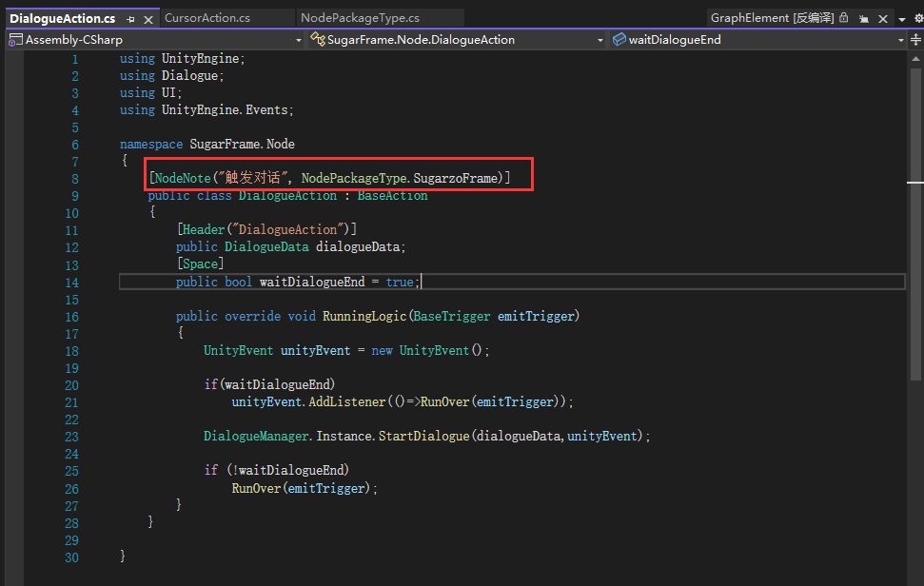Open the tab settings gear
Viewport: 924px width, 586px height.
pos(918,19)
